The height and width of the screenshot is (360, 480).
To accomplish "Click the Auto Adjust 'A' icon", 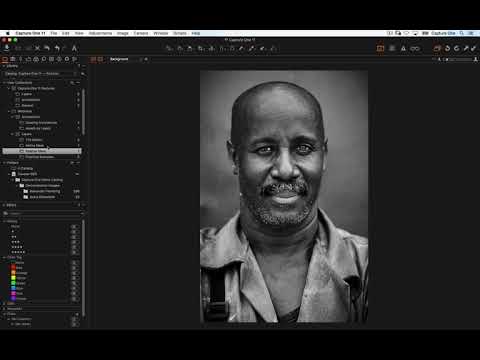I will click(x=74, y=49).
